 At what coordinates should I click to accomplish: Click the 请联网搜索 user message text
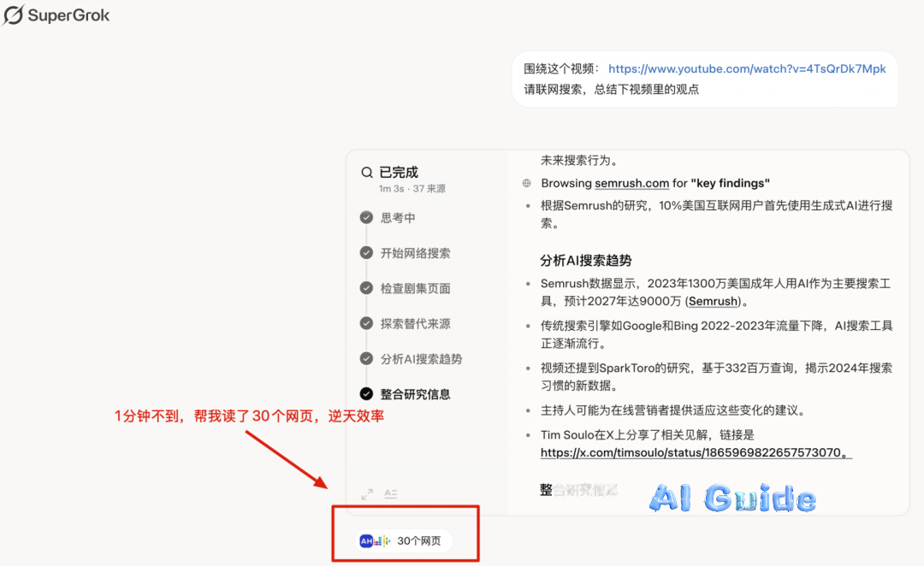[611, 90]
